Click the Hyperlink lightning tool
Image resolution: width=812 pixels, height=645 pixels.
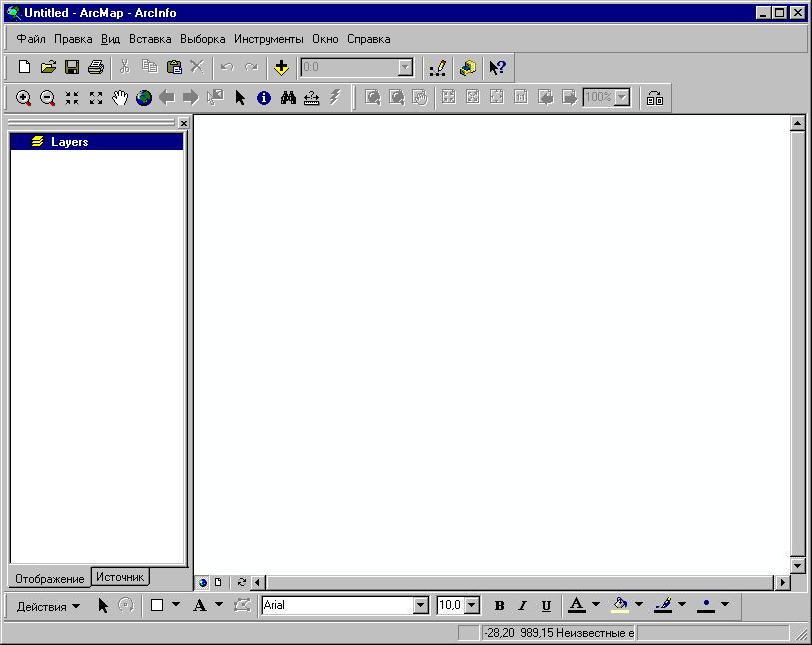[x=335, y=97]
